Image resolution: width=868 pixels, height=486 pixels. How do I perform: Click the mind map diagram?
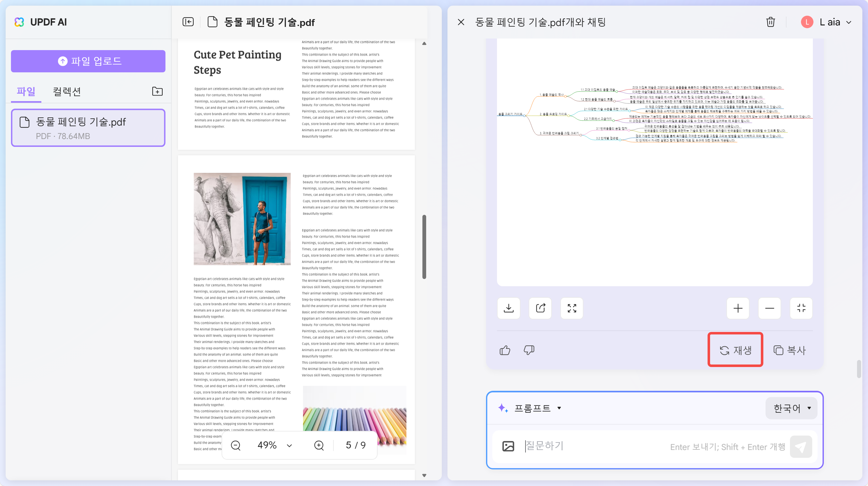point(655,115)
